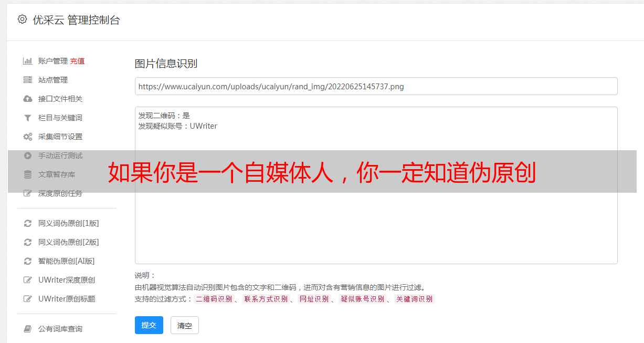Click the refresh icon for 智能伪原创[AI版]
The height and width of the screenshot is (343, 644).
[x=28, y=261]
